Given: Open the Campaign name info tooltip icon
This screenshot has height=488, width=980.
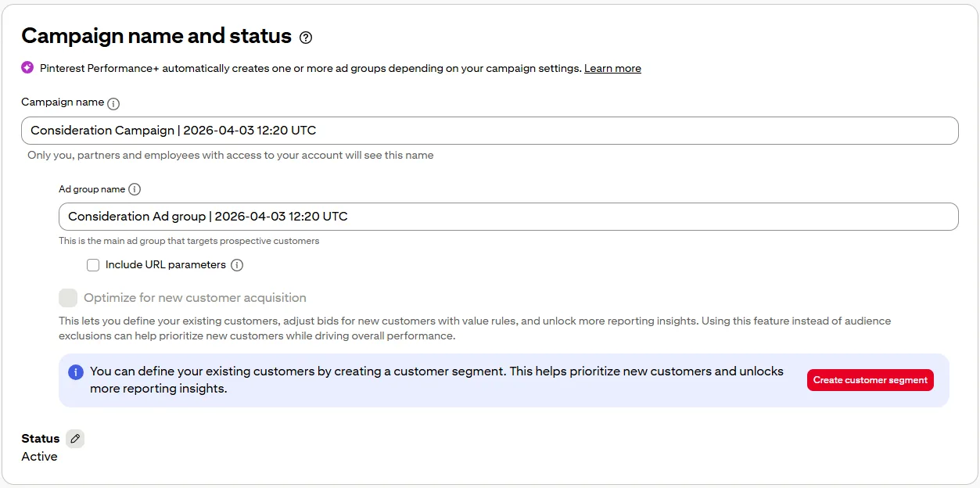Looking at the screenshot, I should (113, 103).
